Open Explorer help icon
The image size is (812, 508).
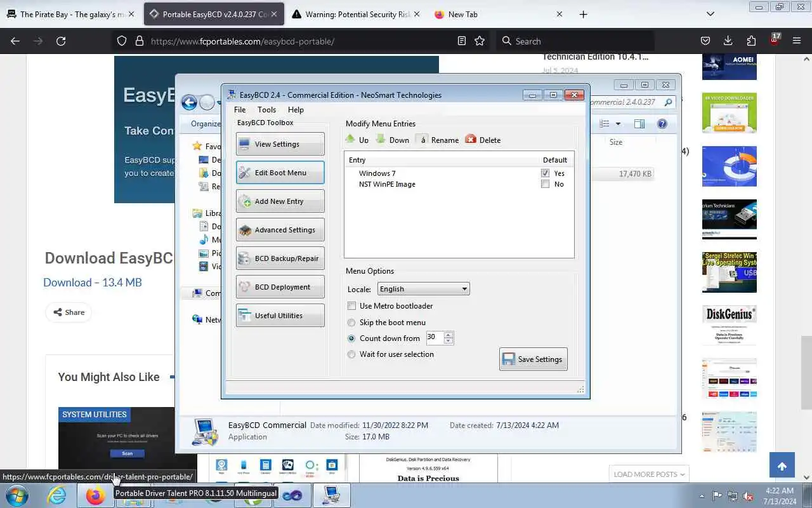662,124
